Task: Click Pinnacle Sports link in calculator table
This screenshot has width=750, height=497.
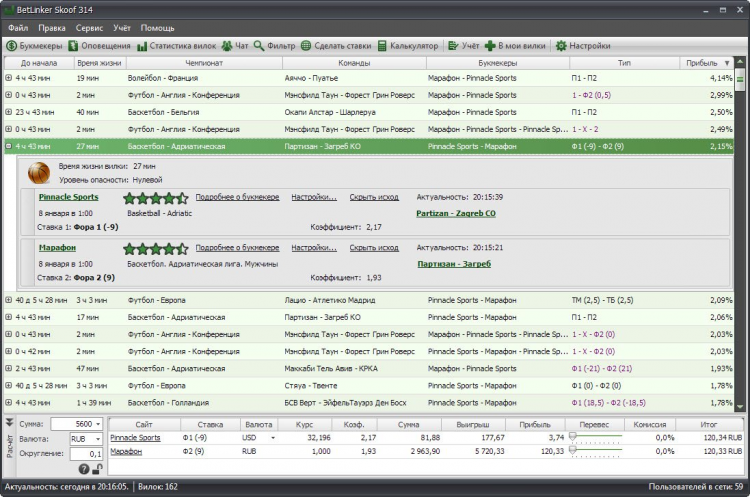Action: 135,438
